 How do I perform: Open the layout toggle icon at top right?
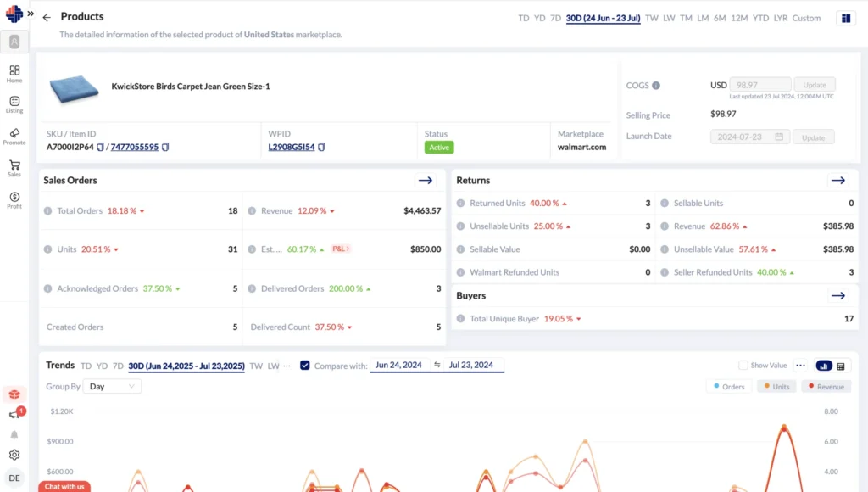pyautogui.click(x=846, y=19)
